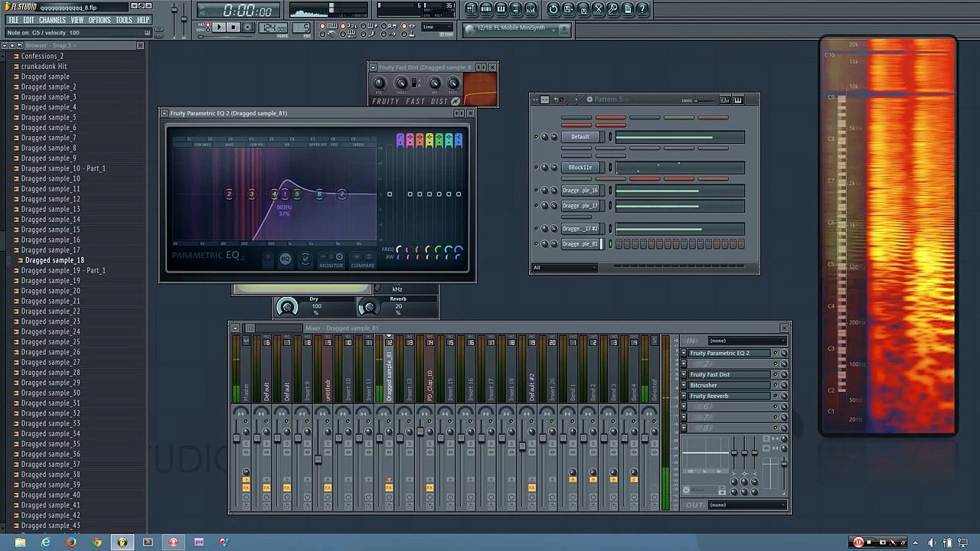Click the circular-arrow undo toolbar icon
Image resolution: width=980 pixels, height=551 pixels.
[x=554, y=9]
